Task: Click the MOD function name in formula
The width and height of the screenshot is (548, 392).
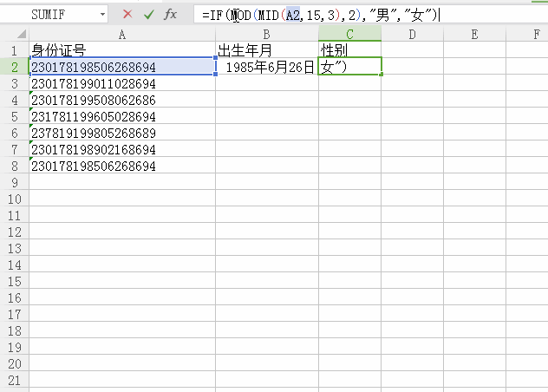Action: pos(241,15)
